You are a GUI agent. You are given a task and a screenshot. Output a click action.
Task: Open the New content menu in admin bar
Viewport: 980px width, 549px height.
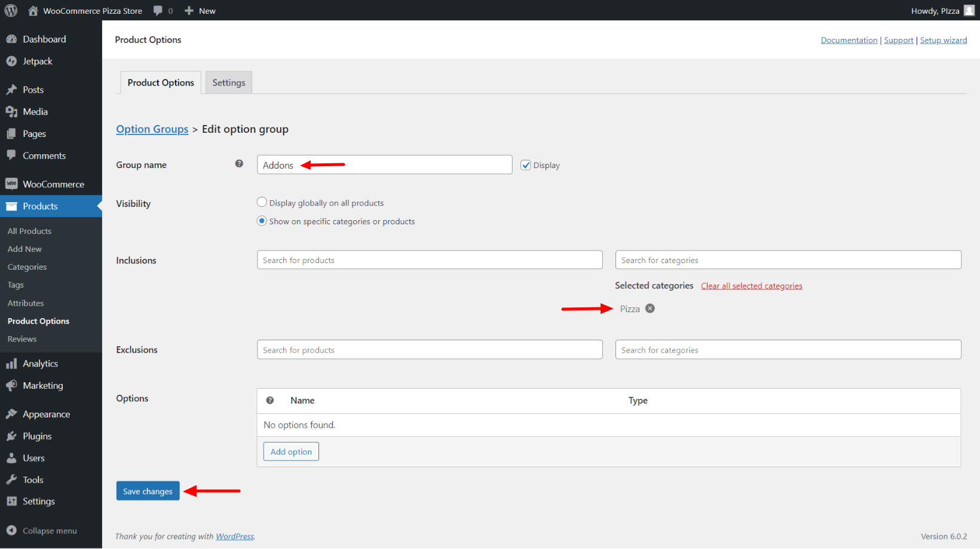pos(200,11)
